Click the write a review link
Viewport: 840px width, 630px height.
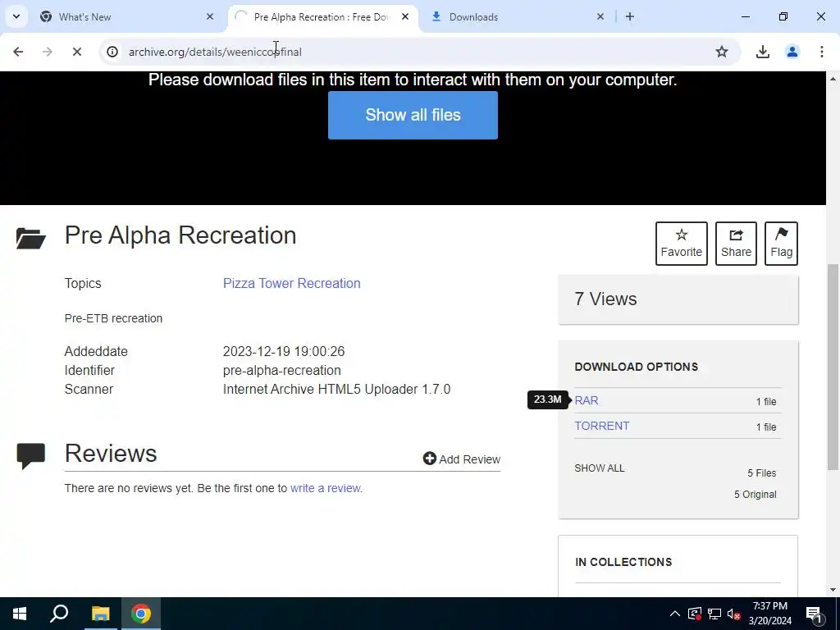(x=325, y=488)
